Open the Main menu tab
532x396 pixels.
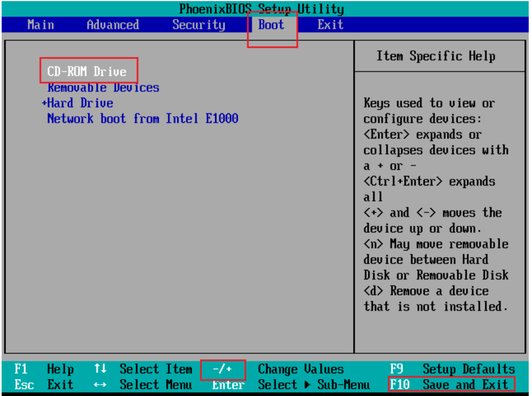click(41, 25)
